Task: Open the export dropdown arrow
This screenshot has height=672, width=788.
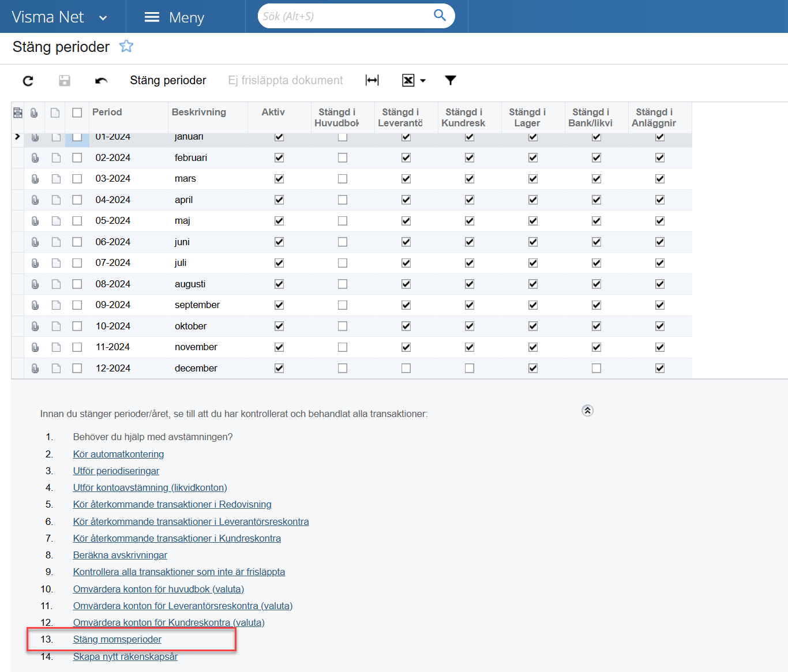Action: (x=423, y=81)
